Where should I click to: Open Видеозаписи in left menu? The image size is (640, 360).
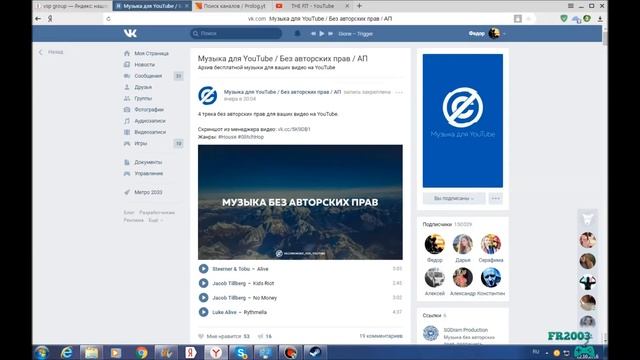[x=150, y=132]
